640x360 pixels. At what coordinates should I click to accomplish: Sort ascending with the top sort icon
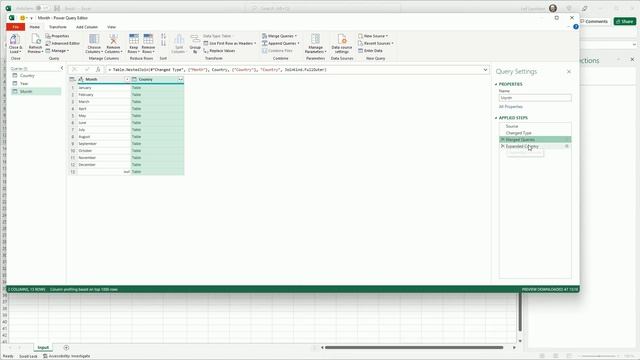(163, 36)
